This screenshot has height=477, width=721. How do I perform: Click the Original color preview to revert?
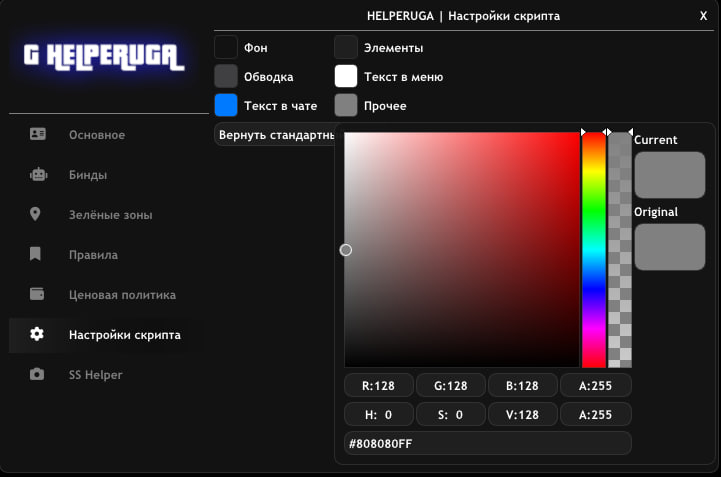(670, 247)
